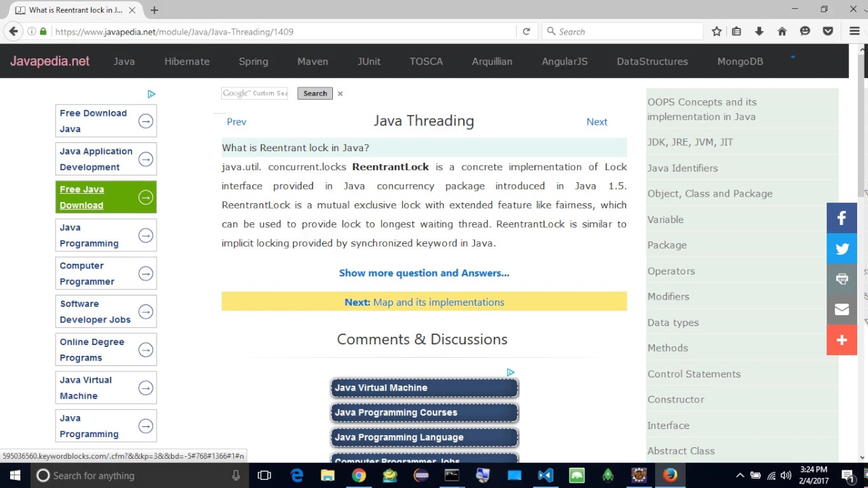Click the AdChoices icon above the left ad list
This screenshot has width=868, height=488.
[x=151, y=94]
